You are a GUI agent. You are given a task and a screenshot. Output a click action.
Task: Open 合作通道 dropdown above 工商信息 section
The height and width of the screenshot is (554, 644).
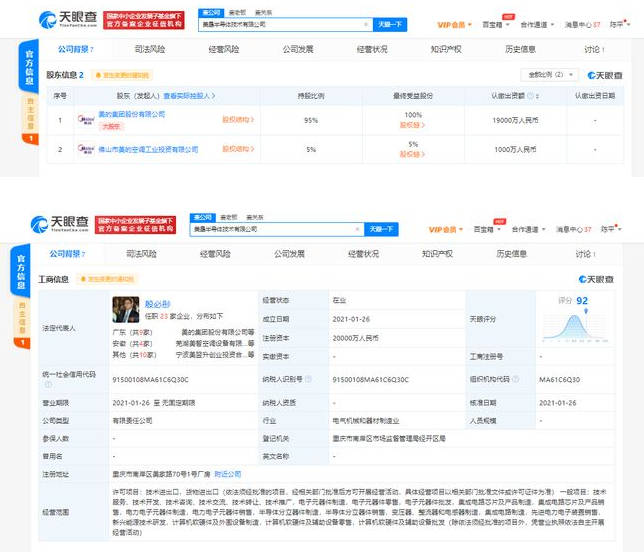528,229
